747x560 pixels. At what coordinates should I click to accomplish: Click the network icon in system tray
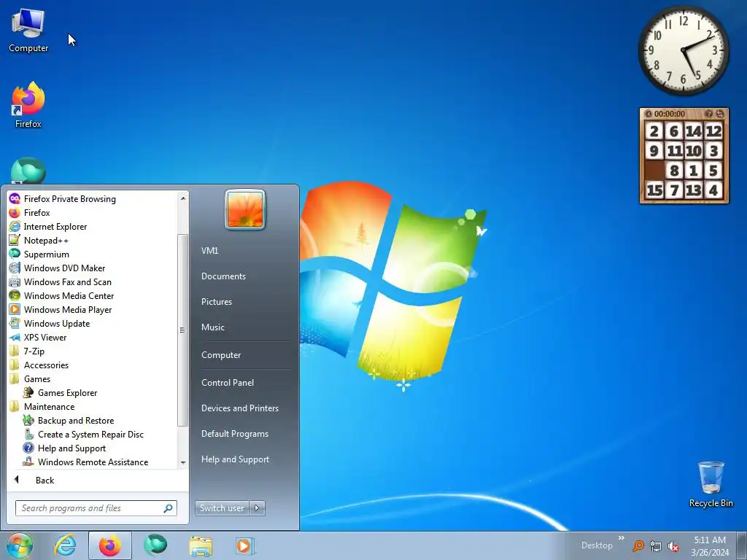coord(656,546)
